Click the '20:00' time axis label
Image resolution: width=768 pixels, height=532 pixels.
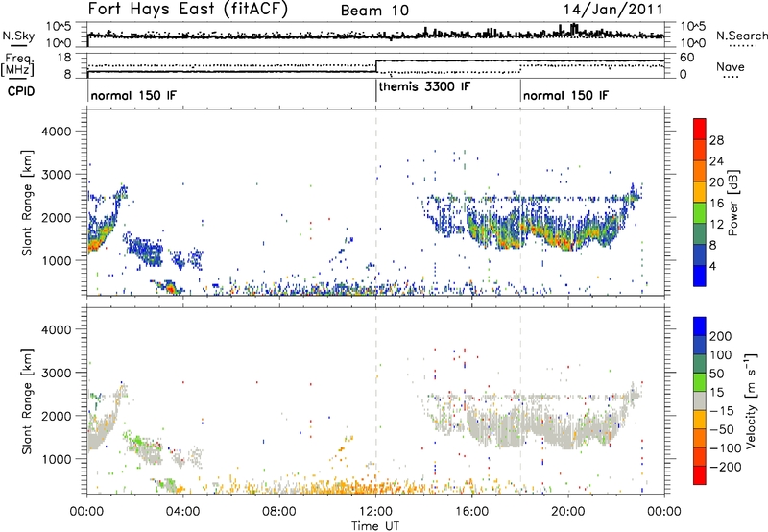(568, 512)
